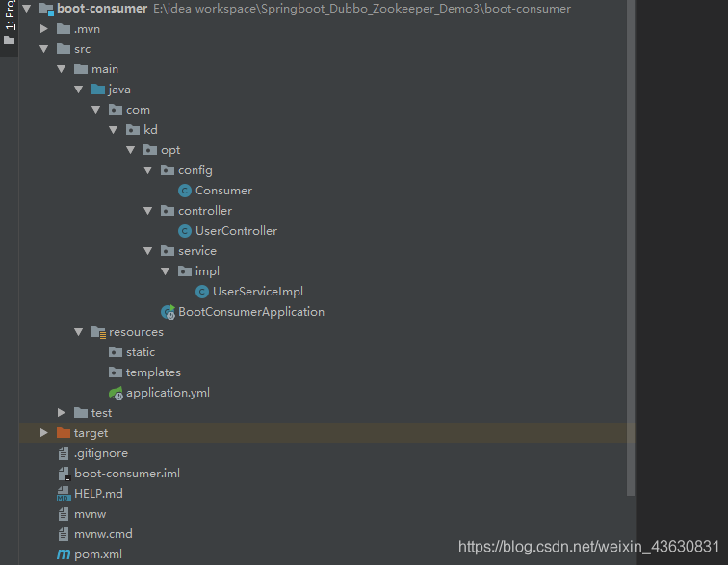
Task: Click the blue java source root icon
Action: click(x=98, y=90)
